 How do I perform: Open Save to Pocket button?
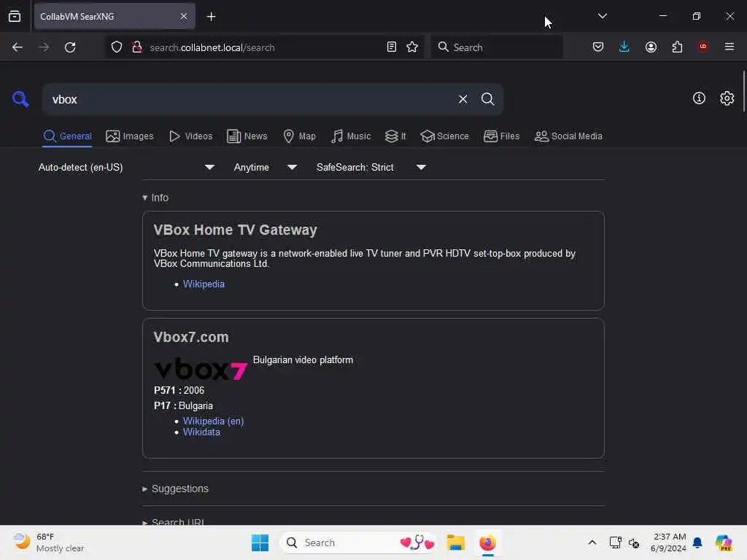click(x=598, y=47)
